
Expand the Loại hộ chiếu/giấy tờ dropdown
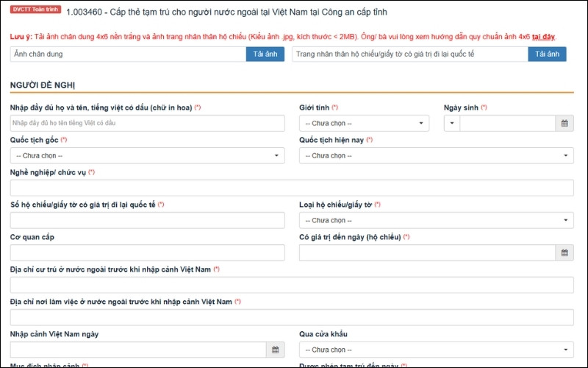(436, 220)
